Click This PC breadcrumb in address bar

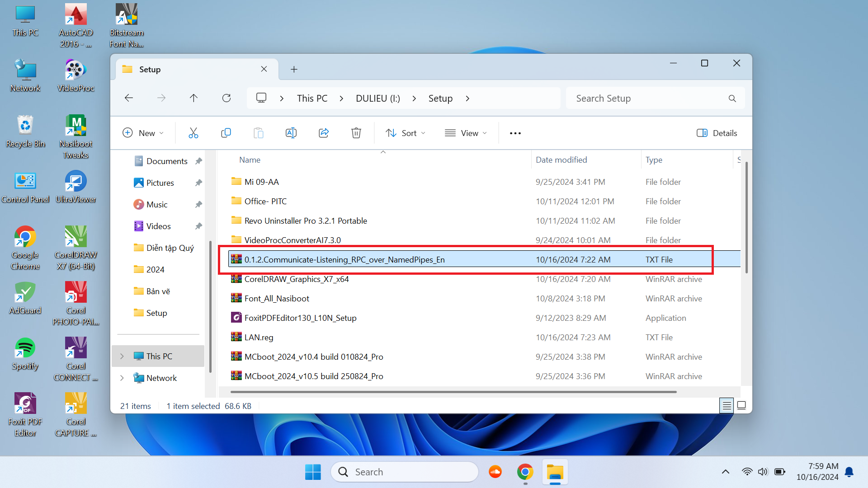click(312, 99)
